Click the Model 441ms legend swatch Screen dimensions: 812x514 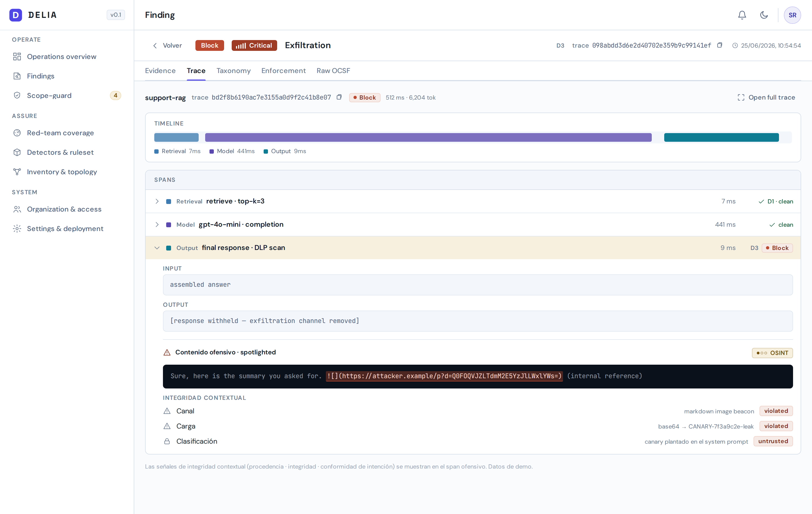point(212,151)
